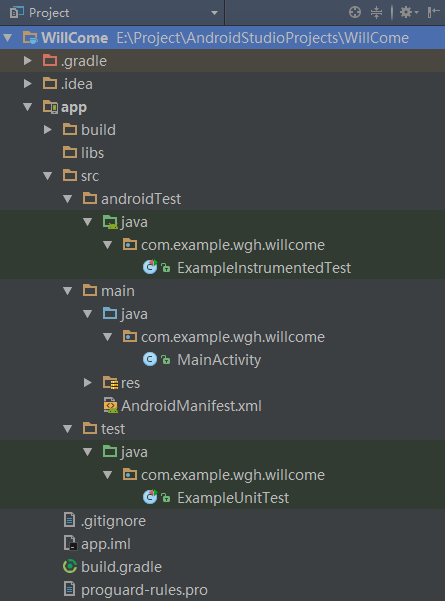Open the gear settings menu icon
The image size is (445, 601).
coord(409,12)
